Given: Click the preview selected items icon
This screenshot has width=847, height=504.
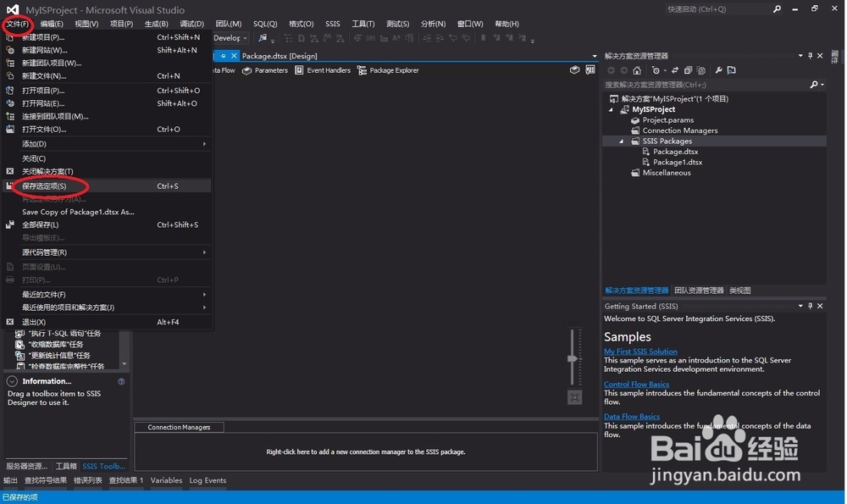Looking at the screenshot, I should click(x=732, y=70).
